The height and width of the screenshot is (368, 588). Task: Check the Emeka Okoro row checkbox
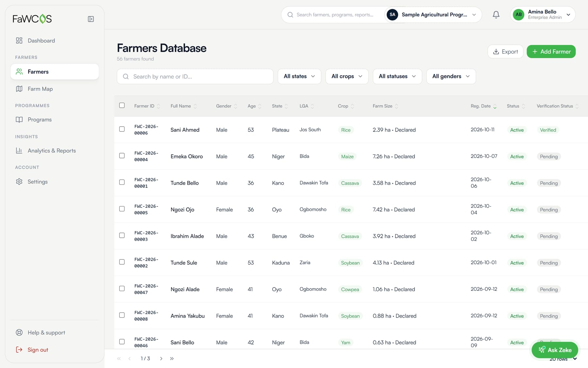coord(122,156)
